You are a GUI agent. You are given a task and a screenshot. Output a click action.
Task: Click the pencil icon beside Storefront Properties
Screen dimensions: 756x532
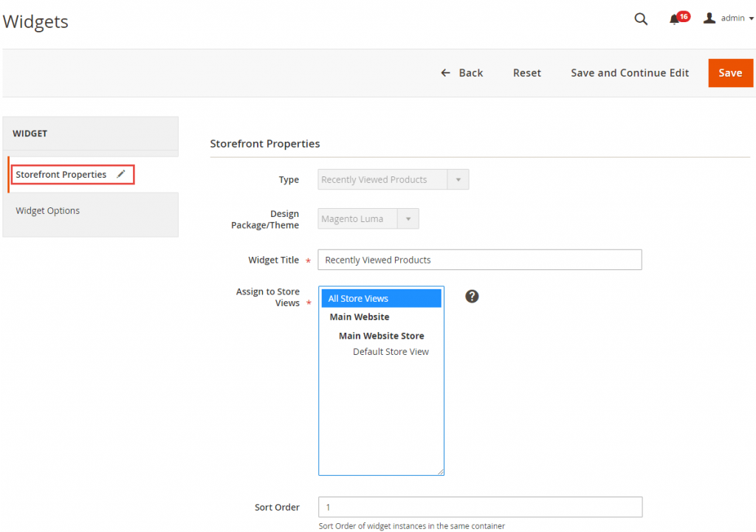click(x=121, y=175)
